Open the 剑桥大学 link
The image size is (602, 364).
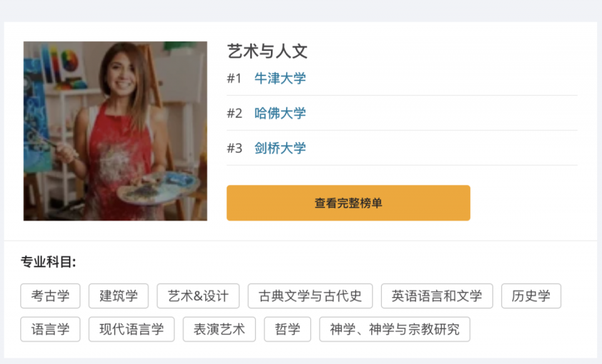point(280,148)
